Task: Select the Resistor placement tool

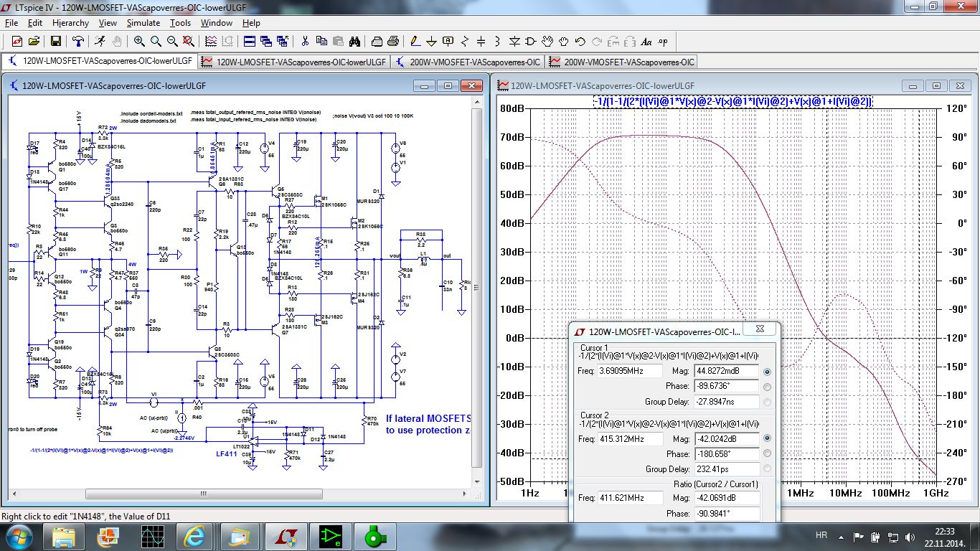Action: point(465,41)
